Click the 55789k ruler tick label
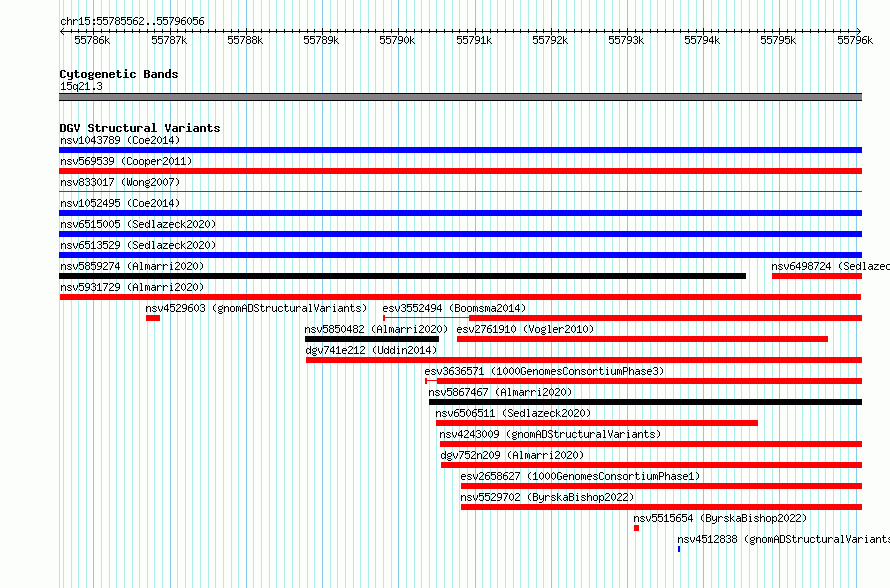Screen dimensions: 890x588 coord(321,40)
